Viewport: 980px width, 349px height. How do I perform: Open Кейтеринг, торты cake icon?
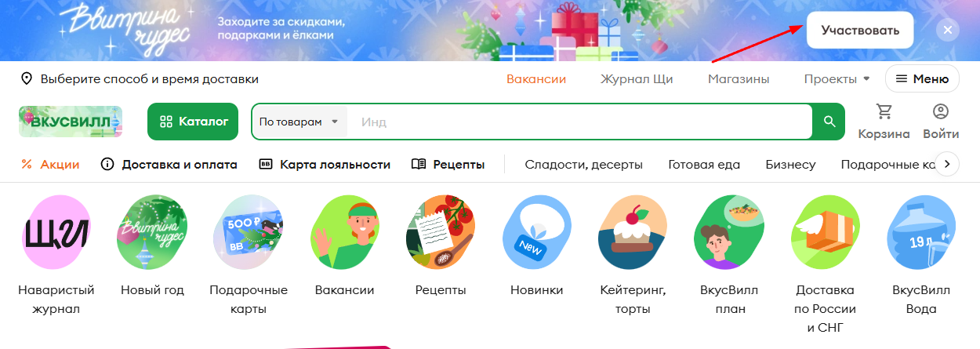click(x=633, y=233)
